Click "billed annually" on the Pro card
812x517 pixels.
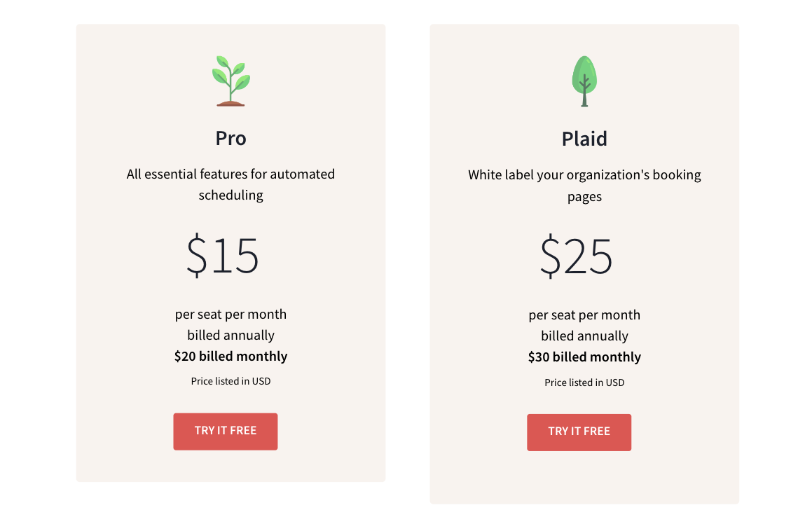pos(231,335)
